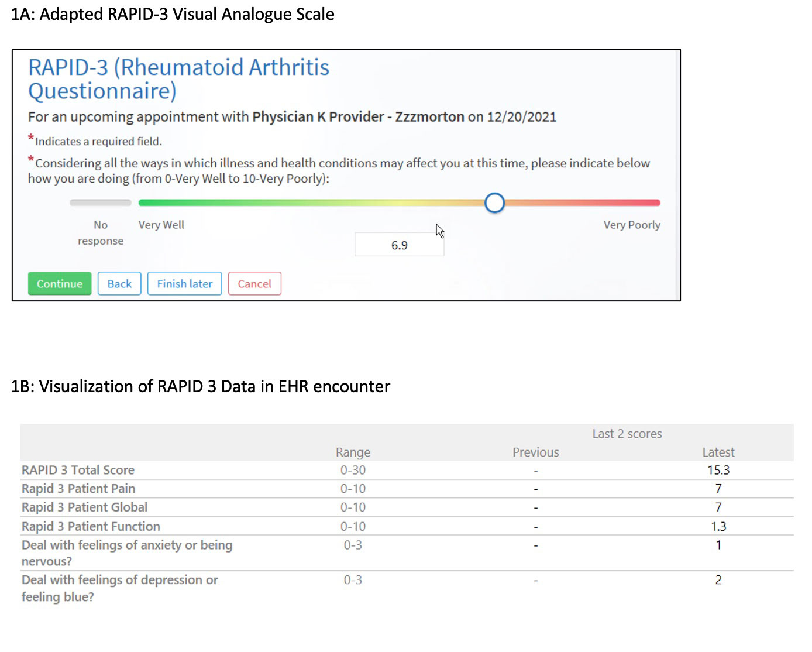Click the latest total score value 15.3

click(718, 470)
